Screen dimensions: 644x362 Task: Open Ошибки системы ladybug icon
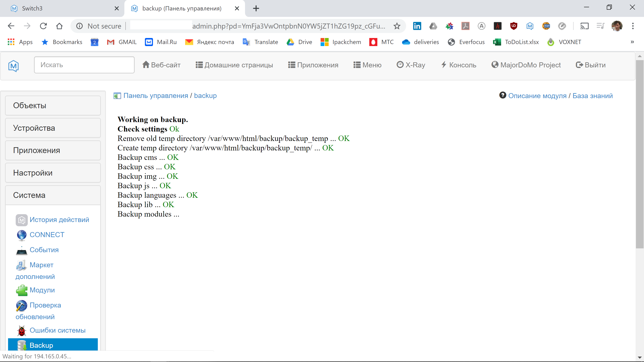22,330
